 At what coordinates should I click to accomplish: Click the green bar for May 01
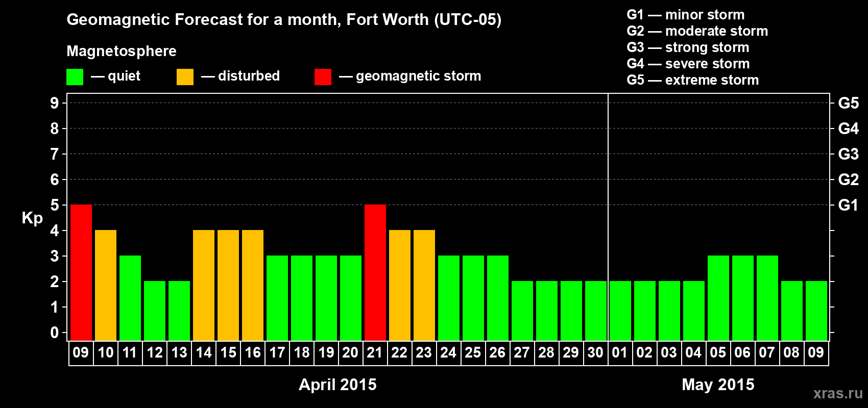pyautogui.click(x=620, y=311)
